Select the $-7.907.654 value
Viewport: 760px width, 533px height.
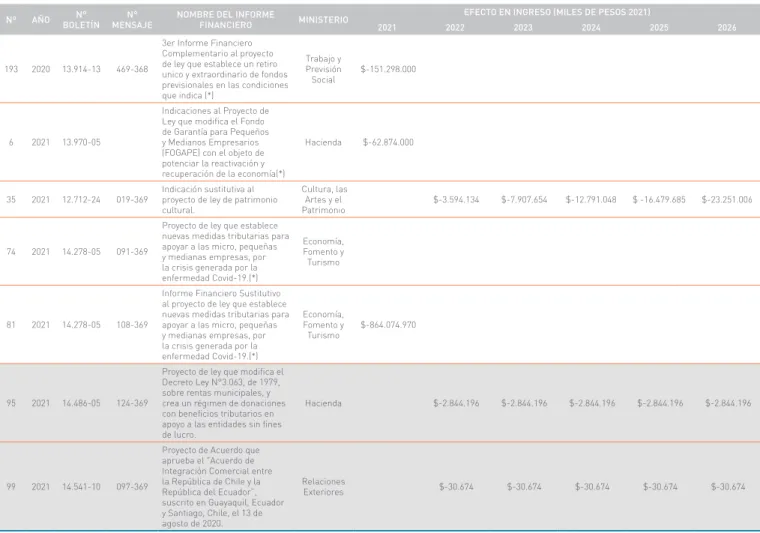(x=524, y=200)
